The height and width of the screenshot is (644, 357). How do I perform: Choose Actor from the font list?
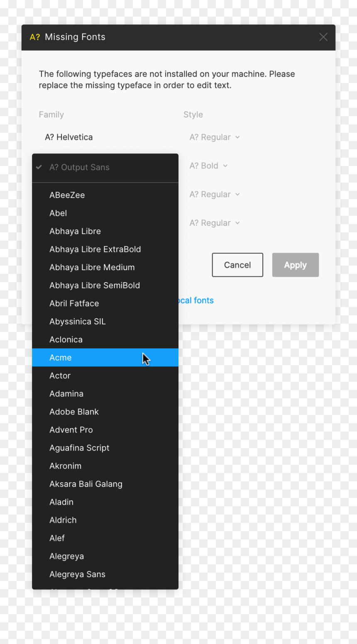pyautogui.click(x=105, y=376)
